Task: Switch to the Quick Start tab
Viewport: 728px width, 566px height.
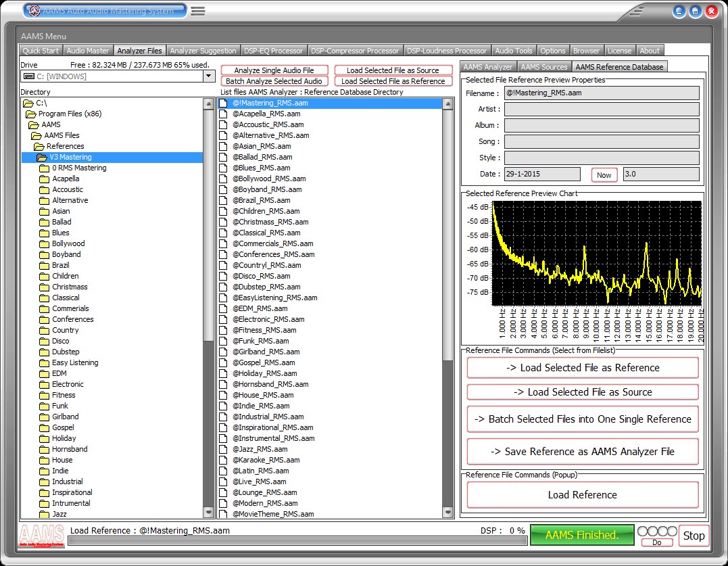Action: click(41, 51)
